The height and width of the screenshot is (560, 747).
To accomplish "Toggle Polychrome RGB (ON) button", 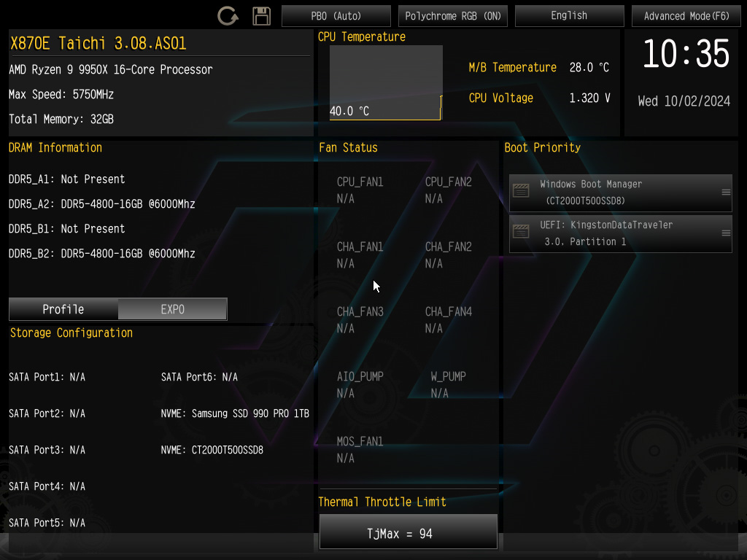I will (x=453, y=16).
